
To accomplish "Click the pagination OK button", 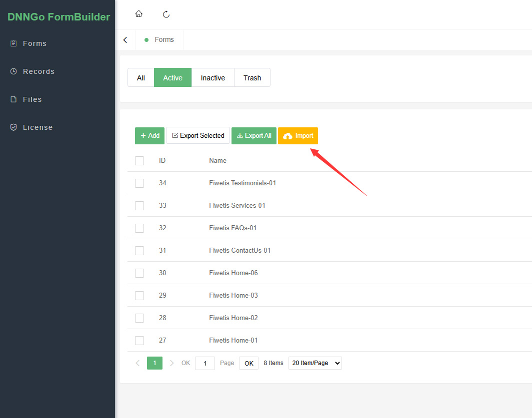I will [248, 364].
